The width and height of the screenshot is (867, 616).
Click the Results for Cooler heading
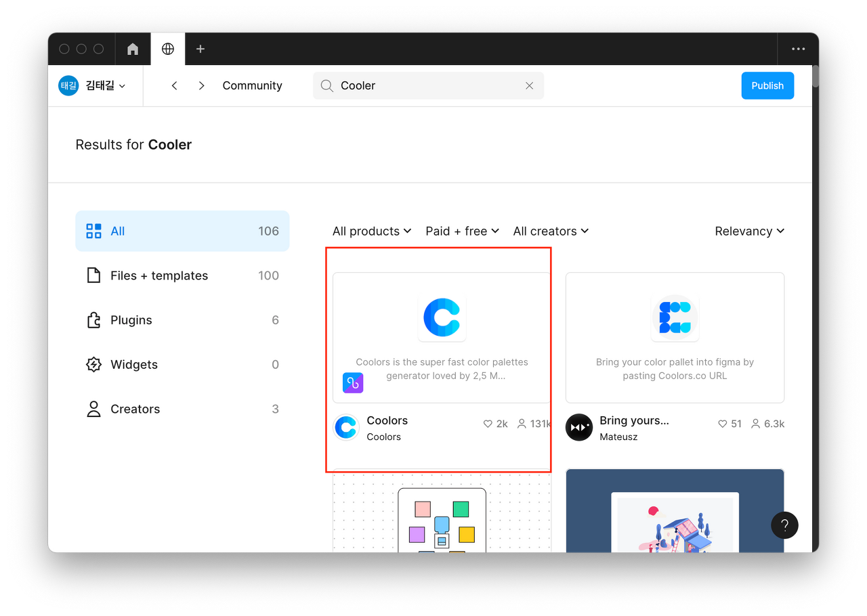coord(133,145)
